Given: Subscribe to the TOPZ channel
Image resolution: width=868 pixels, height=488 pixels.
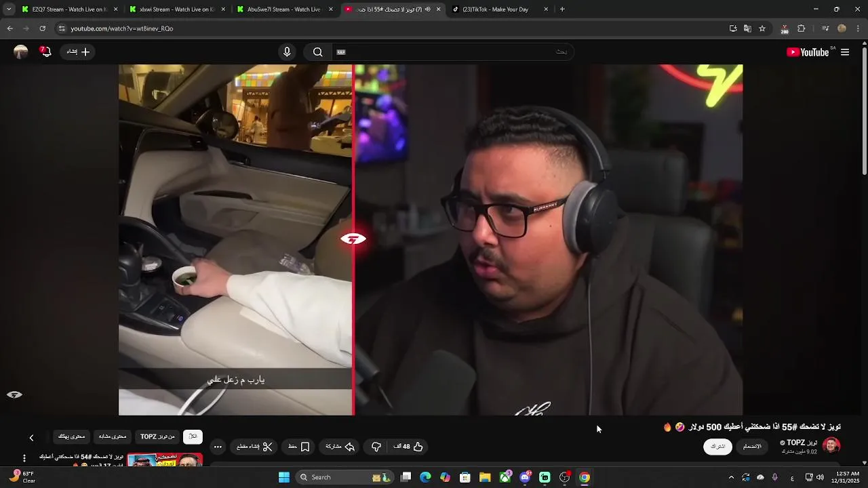Looking at the screenshot, I should click(717, 447).
